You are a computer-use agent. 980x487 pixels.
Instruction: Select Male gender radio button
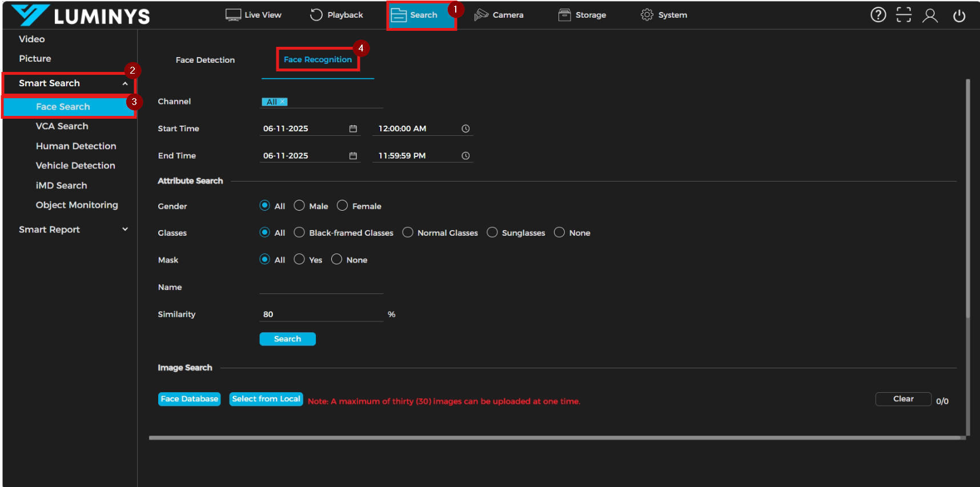tap(299, 206)
